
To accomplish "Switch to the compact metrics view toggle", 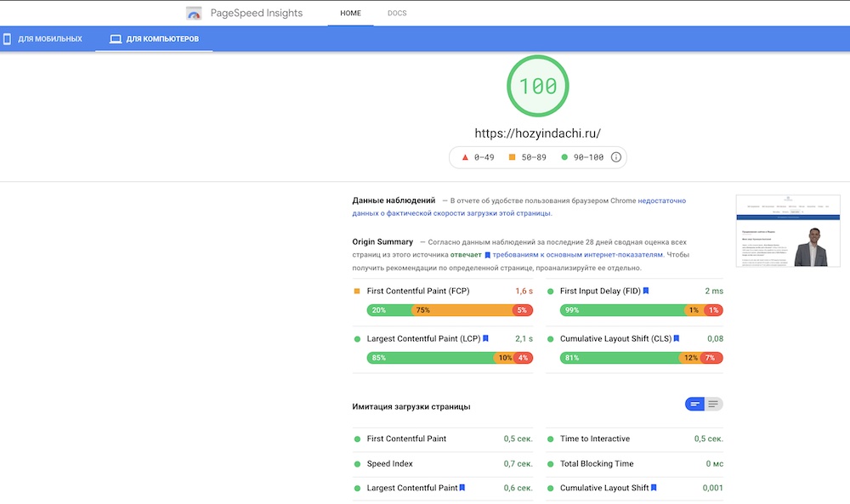I will [695, 405].
